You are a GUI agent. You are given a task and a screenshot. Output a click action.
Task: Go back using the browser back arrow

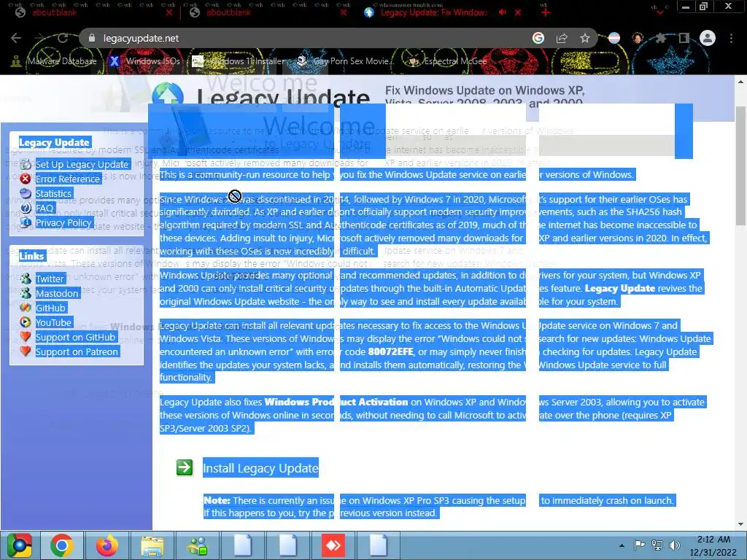(x=16, y=38)
